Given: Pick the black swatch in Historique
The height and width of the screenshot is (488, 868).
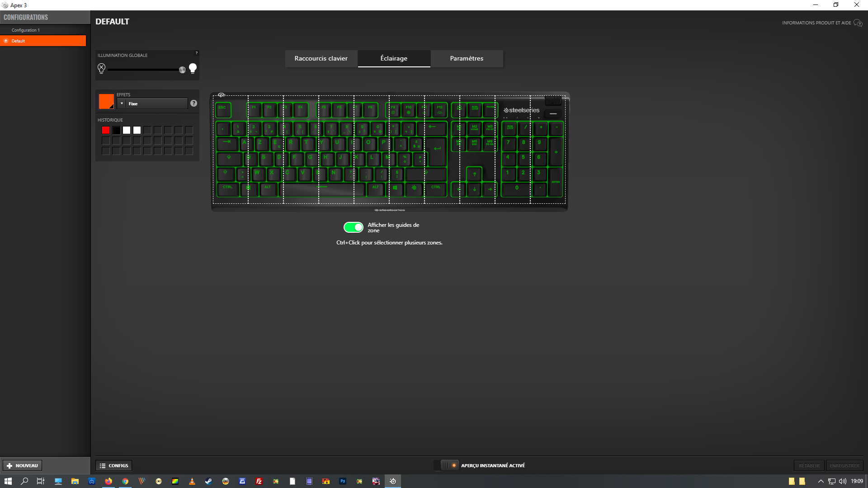Looking at the screenshot, I should coord(116,130).
